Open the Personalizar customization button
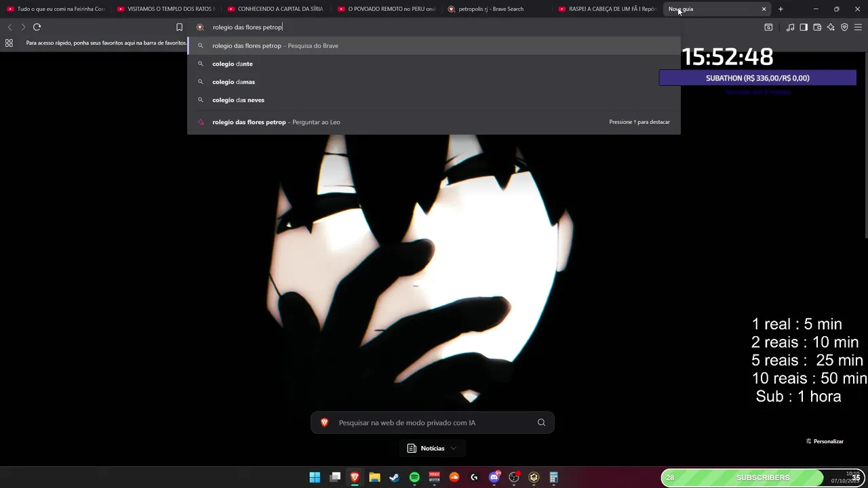Image resolution: width=868 pixels, height=488 pixels. coord(825,441)
